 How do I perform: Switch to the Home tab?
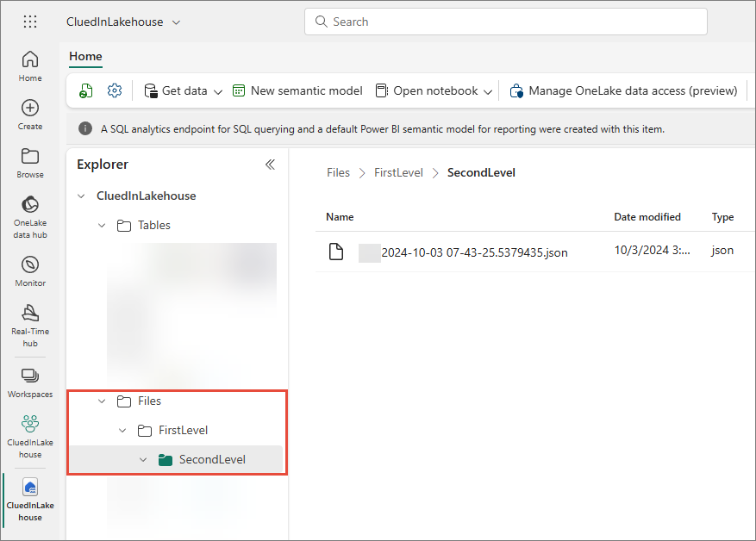[x=84, y=57]
